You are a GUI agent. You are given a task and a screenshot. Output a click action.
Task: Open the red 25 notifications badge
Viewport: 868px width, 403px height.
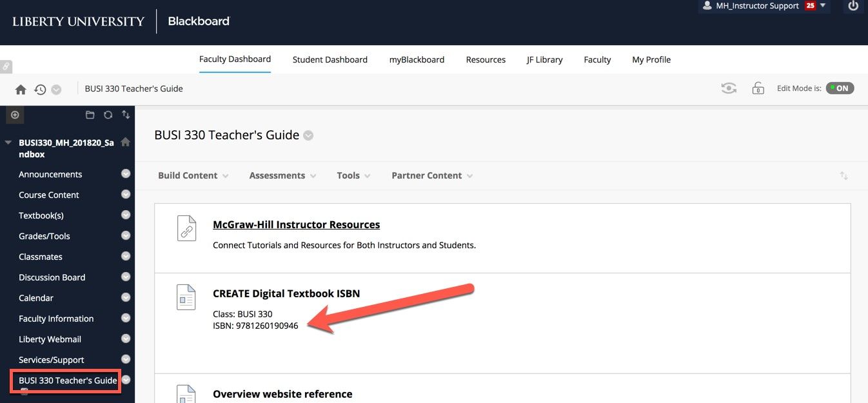click(x=810, y=5)
